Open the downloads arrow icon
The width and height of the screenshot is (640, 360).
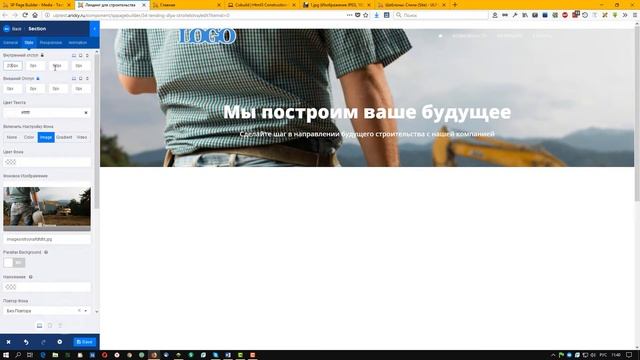click(376, 15)
